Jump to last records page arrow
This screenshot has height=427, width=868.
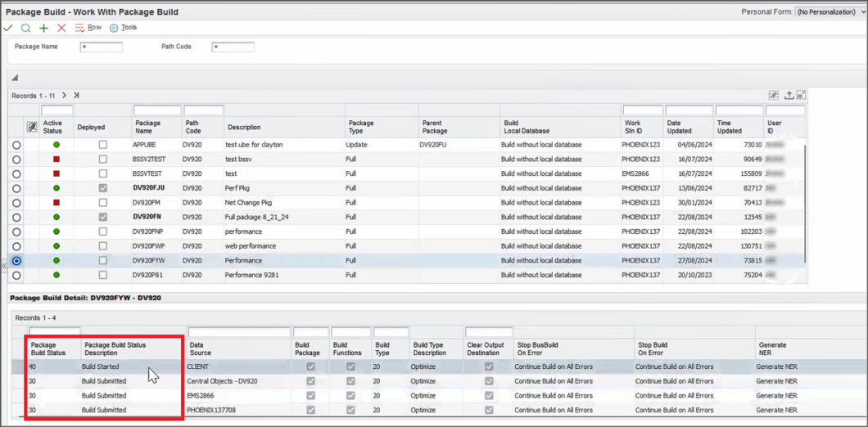click(76, 95)
